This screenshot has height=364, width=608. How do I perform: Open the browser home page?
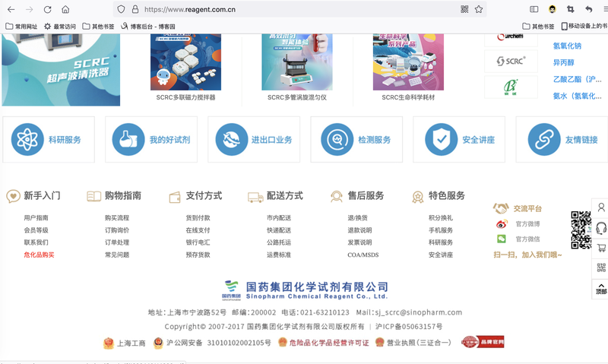click(x=65, y=9)
